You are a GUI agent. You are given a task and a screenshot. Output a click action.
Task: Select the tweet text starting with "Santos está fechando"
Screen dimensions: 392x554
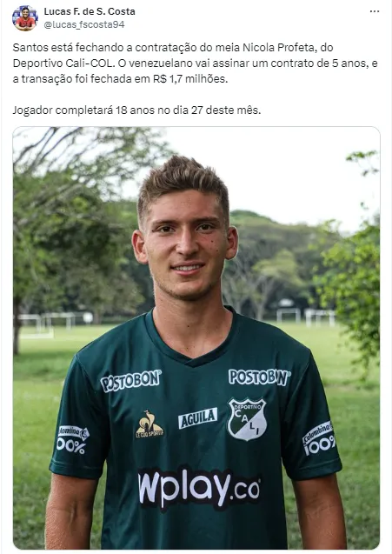tap(196, 63)
